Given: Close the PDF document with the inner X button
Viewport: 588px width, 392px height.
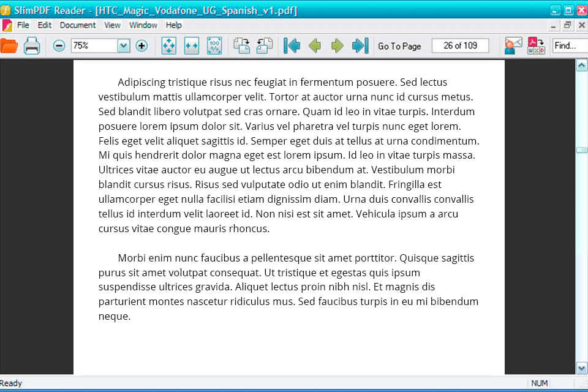Looking at the screenshot, I should (582, 26).
